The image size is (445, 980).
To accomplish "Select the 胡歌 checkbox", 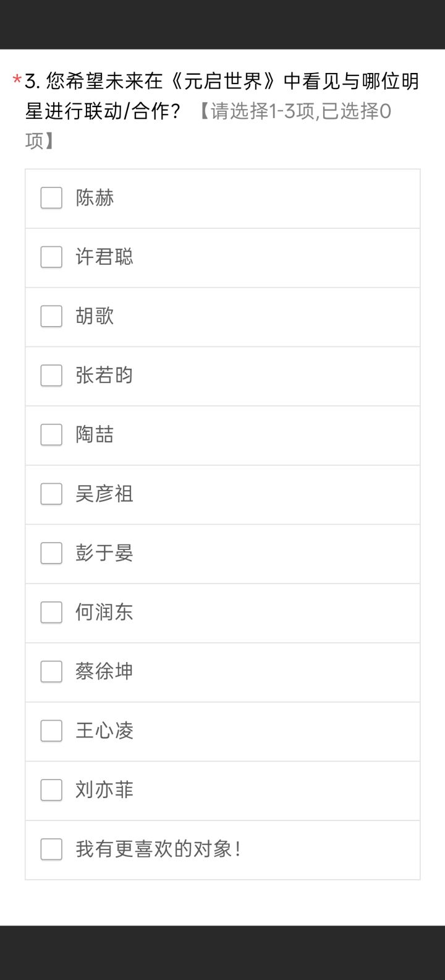I will 51,316.
